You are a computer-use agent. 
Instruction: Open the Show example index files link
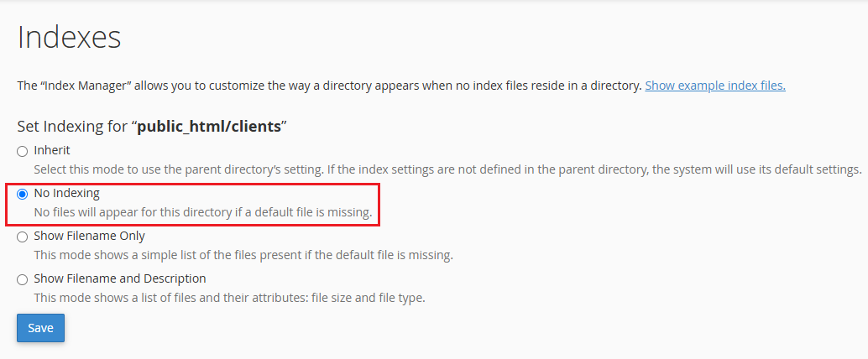pos(715,86)
